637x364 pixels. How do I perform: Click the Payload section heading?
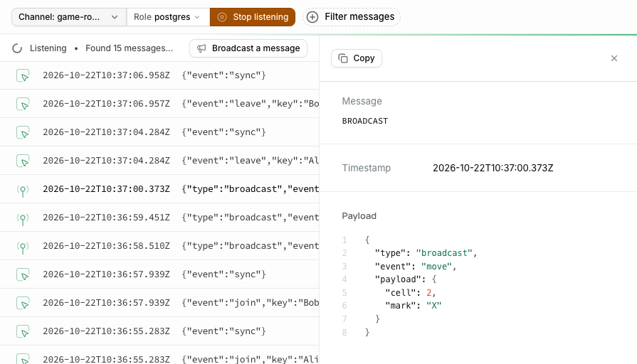[x=359, y=216]
